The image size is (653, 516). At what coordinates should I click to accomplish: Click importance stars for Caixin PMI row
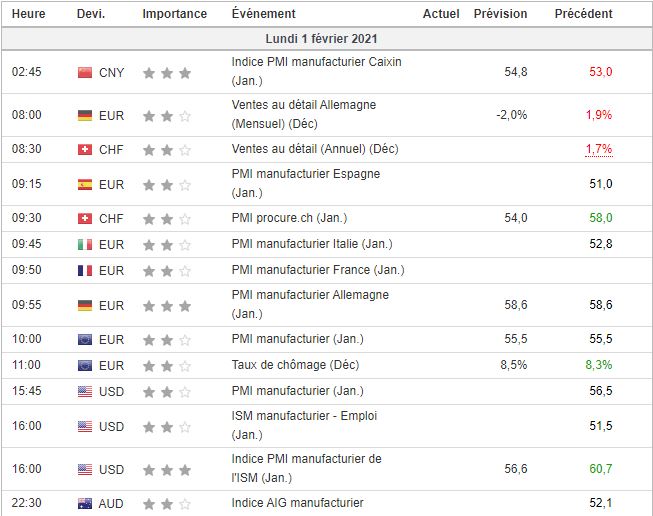(166, 72)
